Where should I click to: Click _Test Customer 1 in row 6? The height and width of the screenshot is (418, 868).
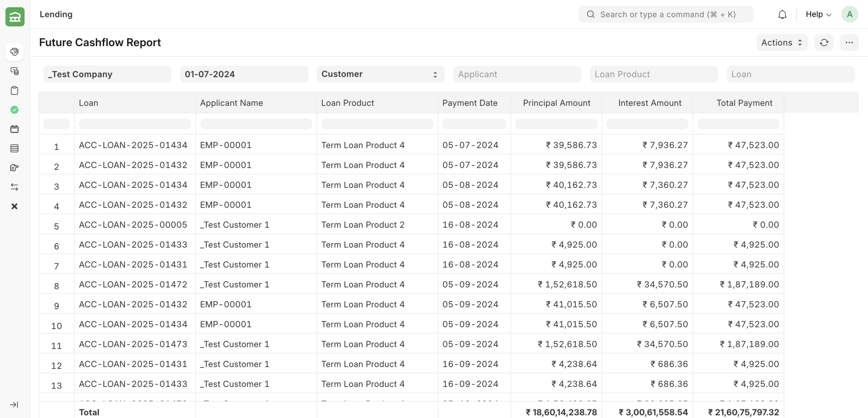(x=235, y=244)
